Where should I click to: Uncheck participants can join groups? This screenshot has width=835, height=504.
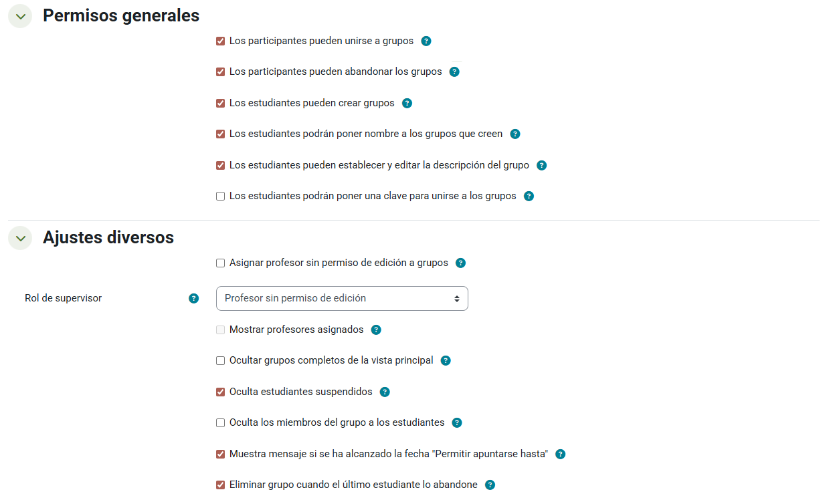220,41
